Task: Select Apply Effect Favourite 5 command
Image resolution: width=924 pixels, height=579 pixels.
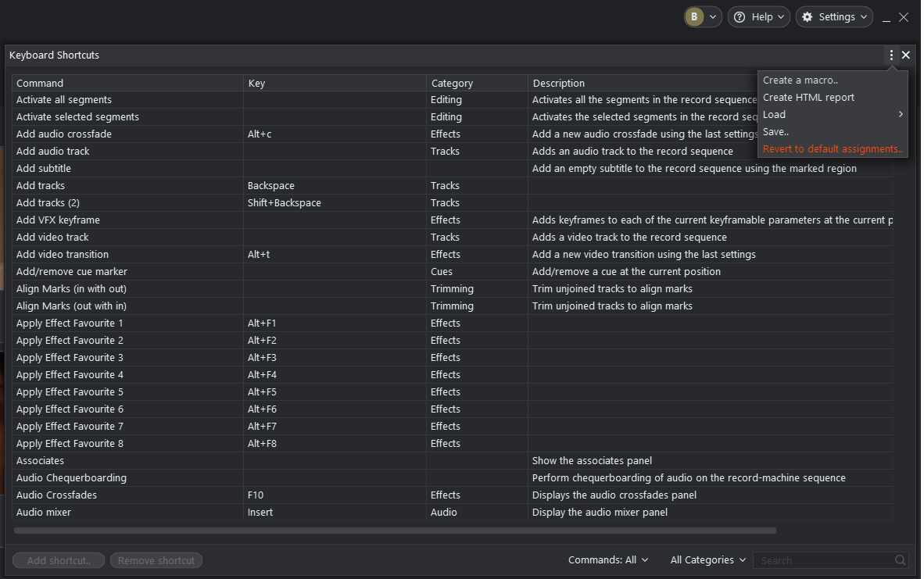Action: point(70,391)
